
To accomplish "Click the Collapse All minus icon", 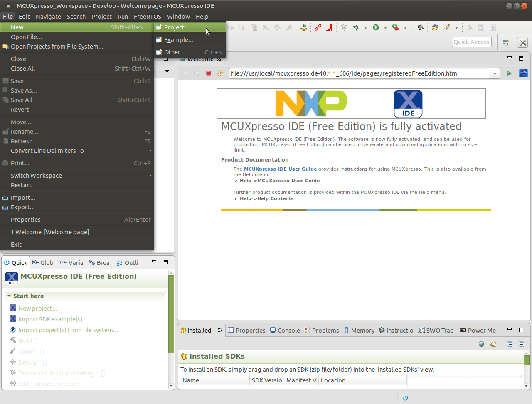I will coord(522,344).
